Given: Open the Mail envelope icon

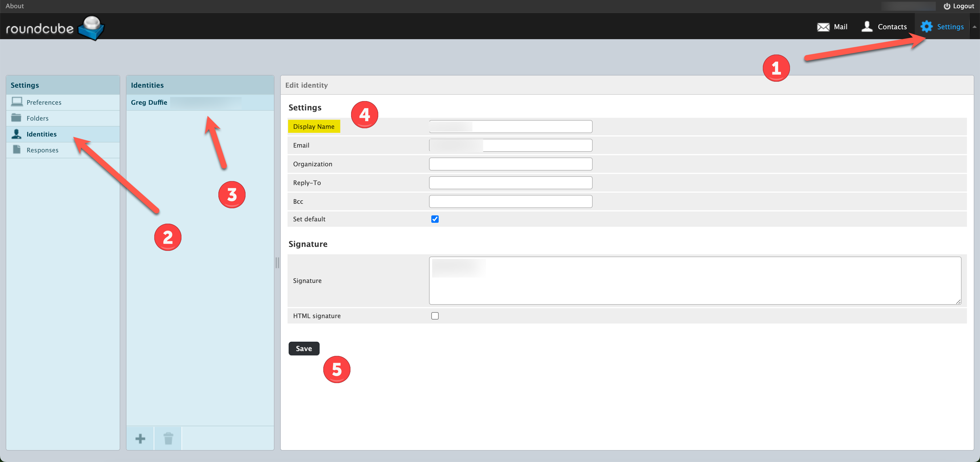Looking at the screenshot, I should point(823,27).
